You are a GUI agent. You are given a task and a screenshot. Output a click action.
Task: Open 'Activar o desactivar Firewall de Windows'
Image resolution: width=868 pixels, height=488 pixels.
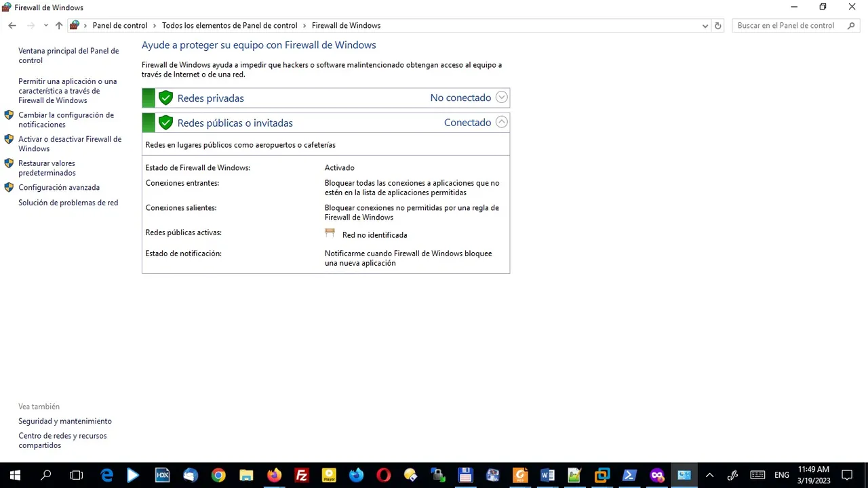point(70,144)
